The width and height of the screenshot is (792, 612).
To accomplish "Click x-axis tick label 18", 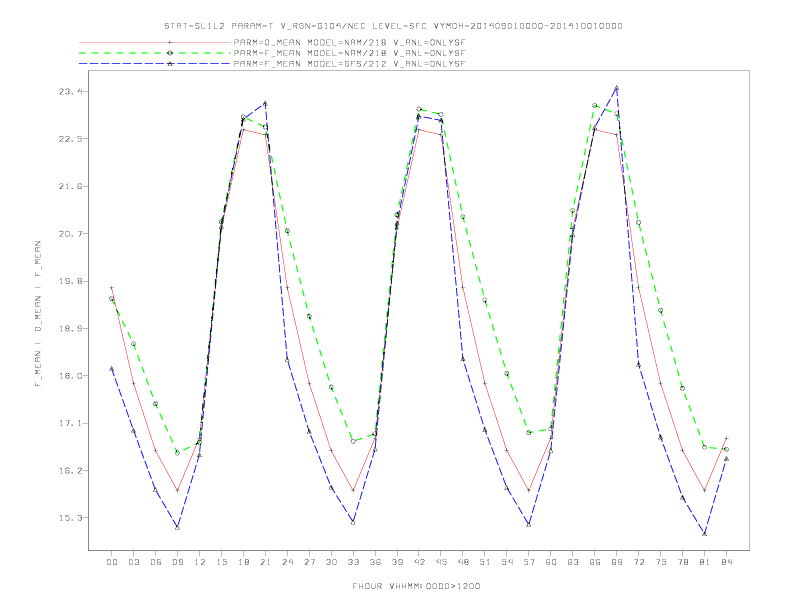I will [243, 562].
